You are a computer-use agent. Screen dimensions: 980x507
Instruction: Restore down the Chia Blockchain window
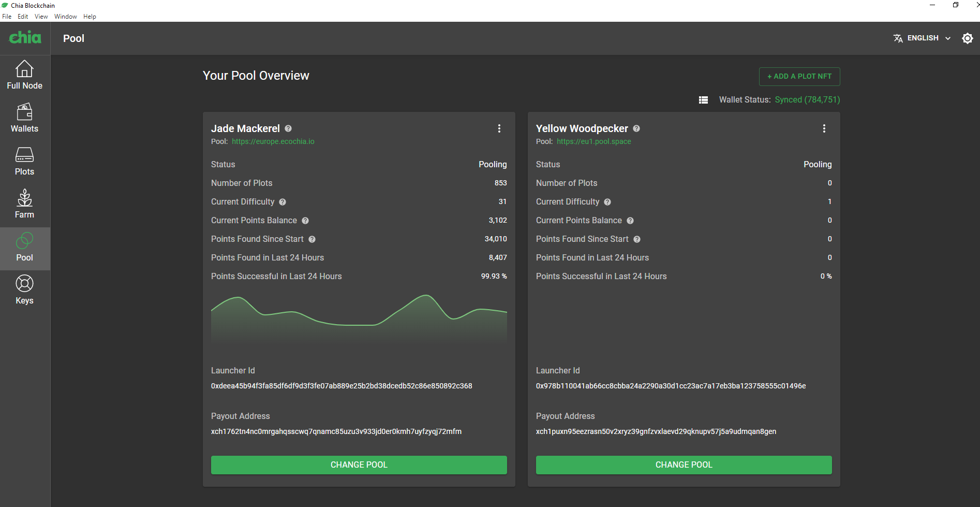(x=955, y=5)
